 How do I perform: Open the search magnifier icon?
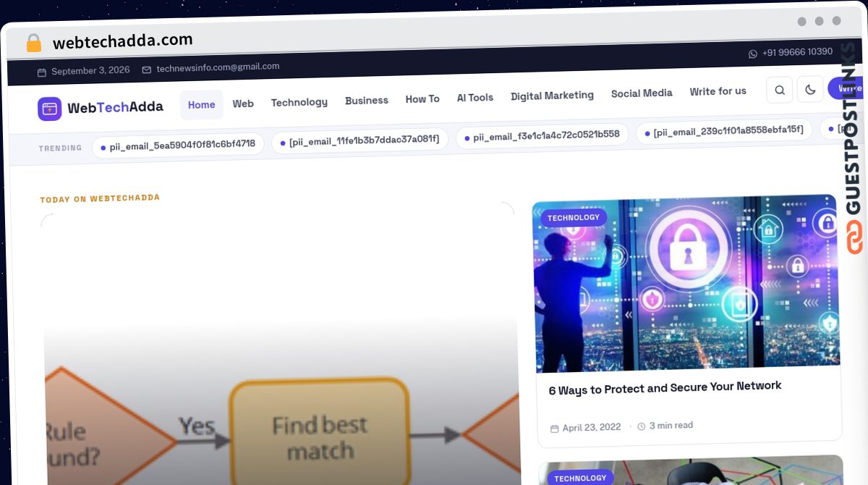(x=780, y=90)
